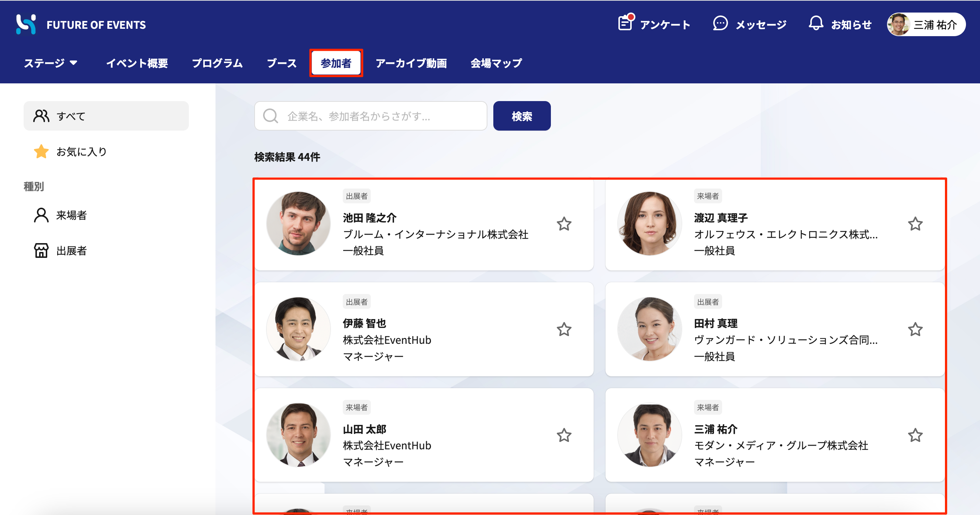Focus the 企業名、参加者名 search field
980x515 pixels.
tap(370, 116)
